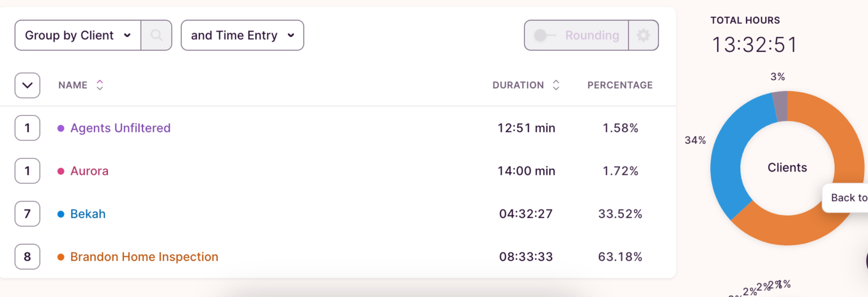Viewport: 868px width, 297px height.
Task: Click blue dot beside Bekah
Action: [x=61, y=214]
